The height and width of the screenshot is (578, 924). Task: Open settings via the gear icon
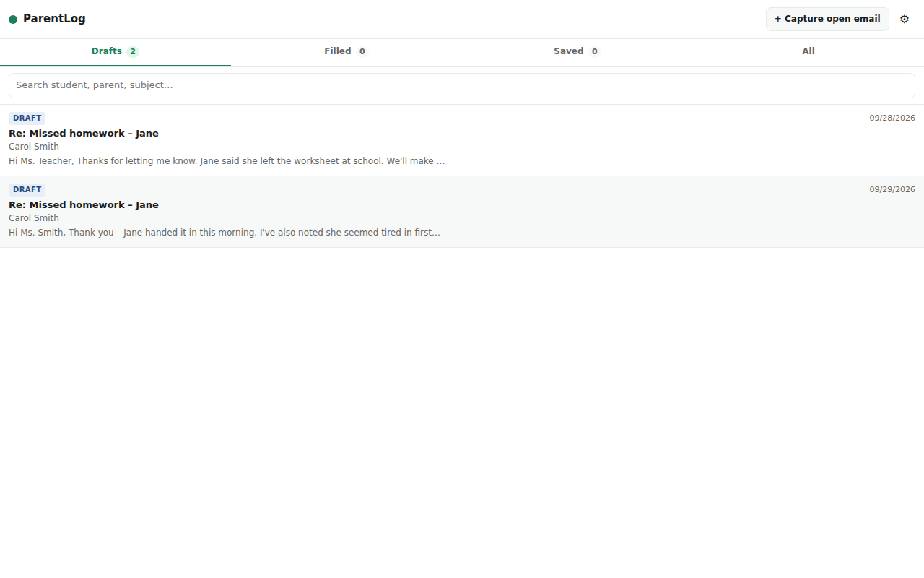click(x=905, y=19)
